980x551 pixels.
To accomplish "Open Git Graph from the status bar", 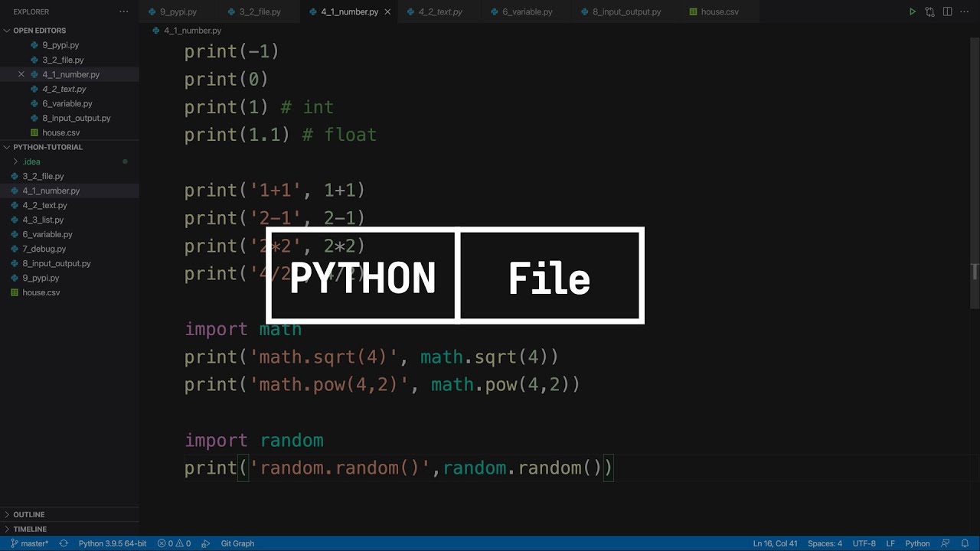I will tap(237, 543).
